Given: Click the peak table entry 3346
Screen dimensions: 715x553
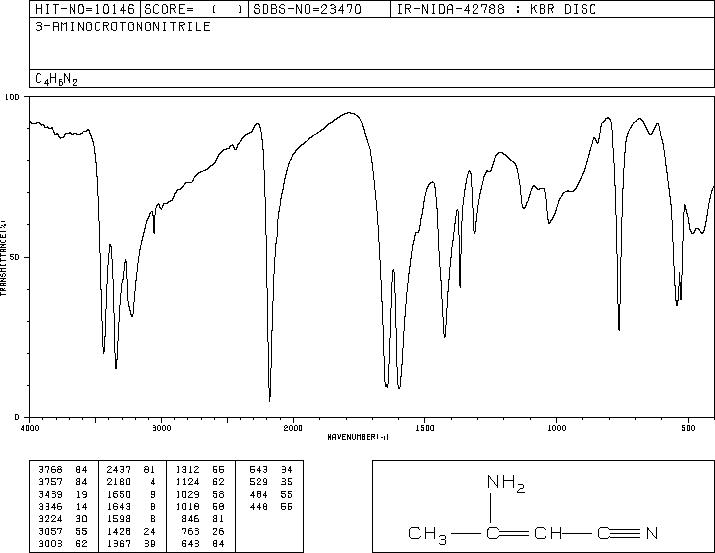Looking at the screenshot, I should point(50,506).
